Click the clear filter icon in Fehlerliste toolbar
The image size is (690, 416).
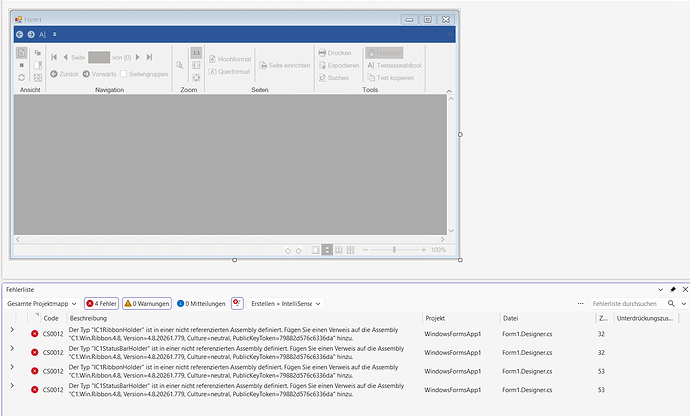tap(237, 303)
